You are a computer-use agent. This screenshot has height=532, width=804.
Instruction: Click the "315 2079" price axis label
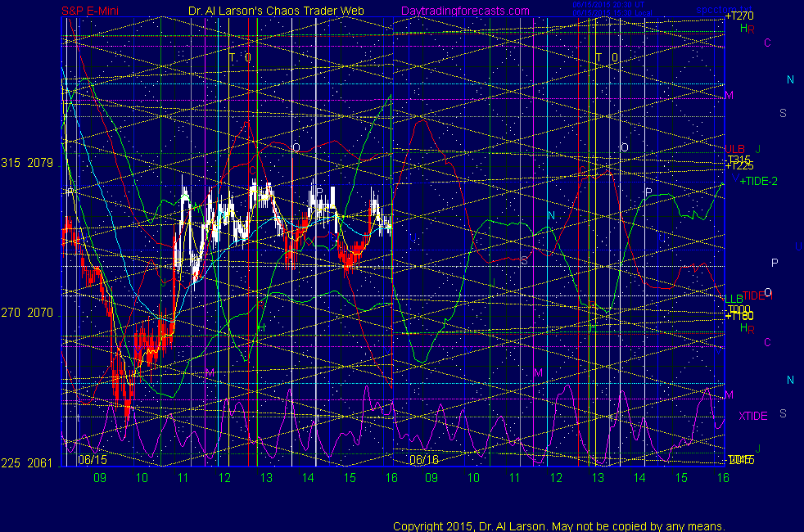point(27,163)
